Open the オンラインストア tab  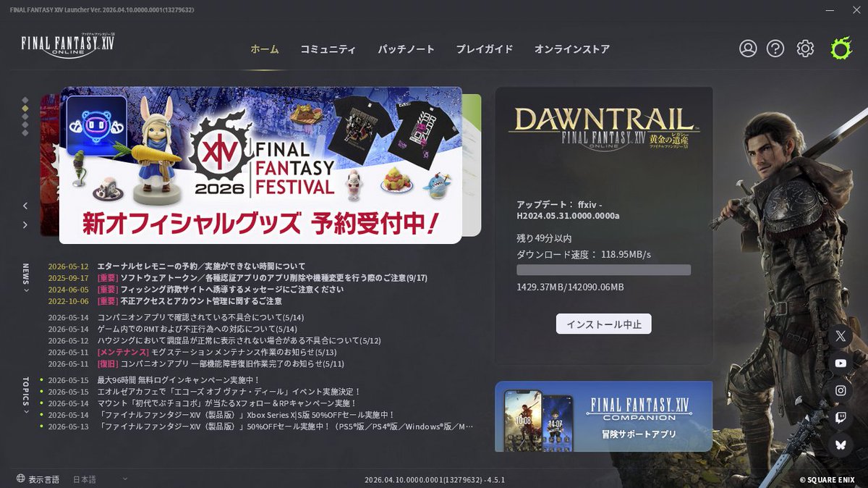(571, 49)
